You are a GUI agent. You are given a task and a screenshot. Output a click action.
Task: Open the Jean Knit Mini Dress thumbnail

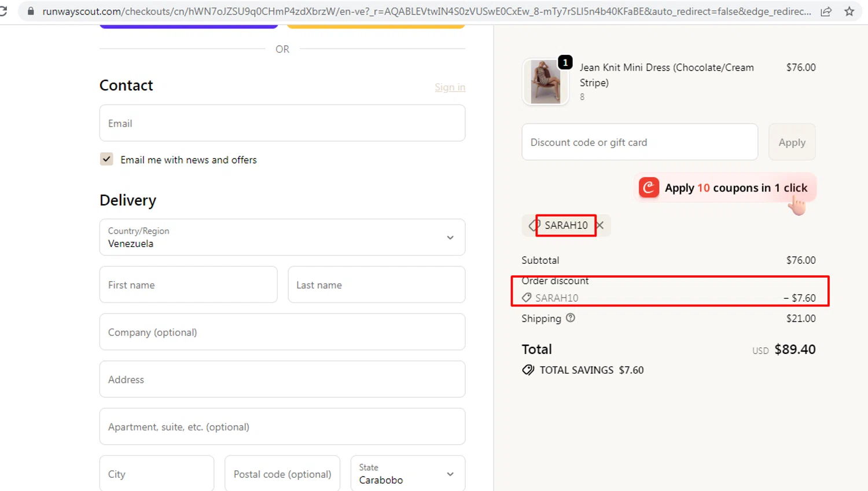(x=545, y=82)
